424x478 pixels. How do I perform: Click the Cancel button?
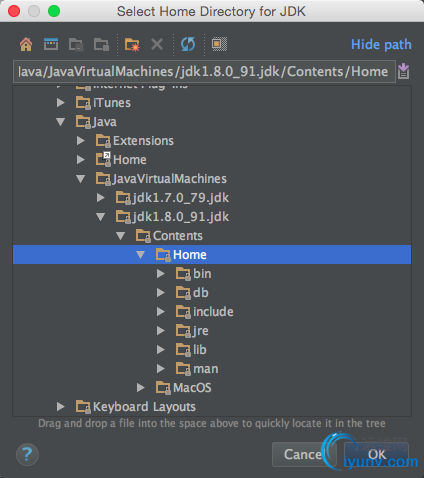click(303, 454)
